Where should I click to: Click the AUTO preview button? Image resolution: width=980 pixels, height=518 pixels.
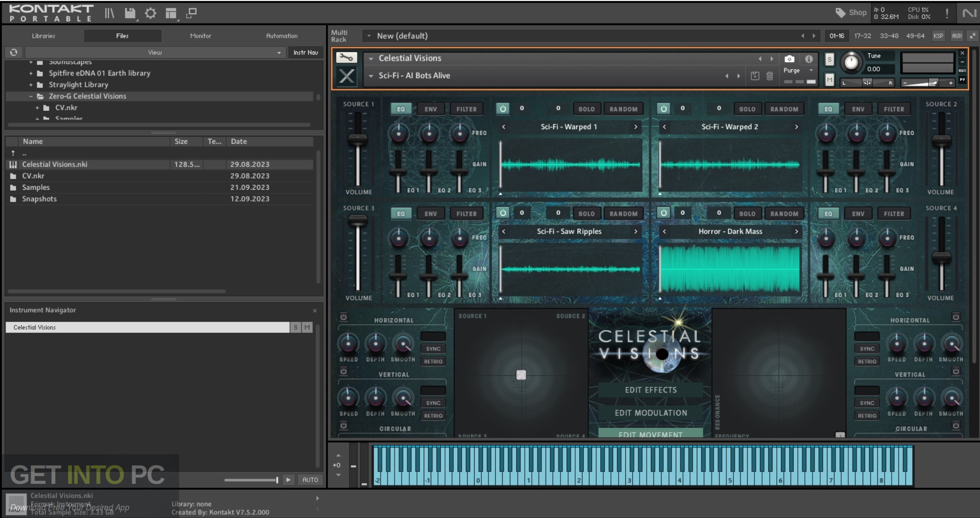(x=310, y=480)
